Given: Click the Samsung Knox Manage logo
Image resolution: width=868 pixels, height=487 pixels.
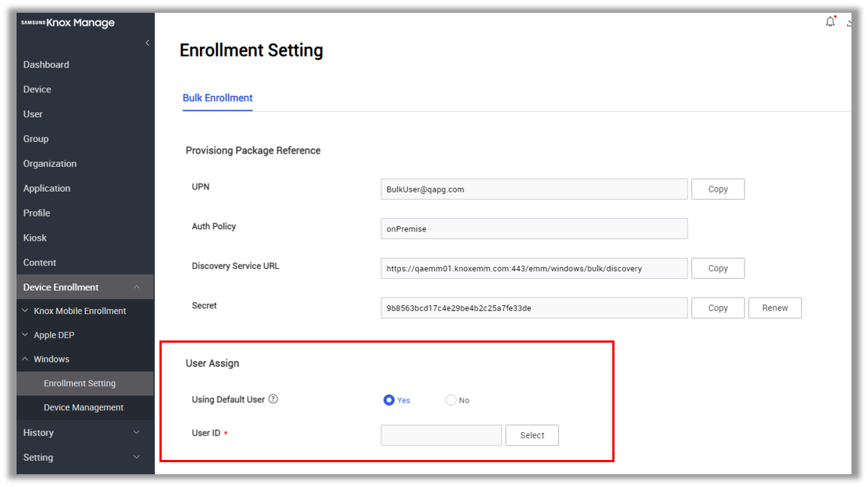Looking at the screenshot, I should pyautogui.click(x=68, y=23).
